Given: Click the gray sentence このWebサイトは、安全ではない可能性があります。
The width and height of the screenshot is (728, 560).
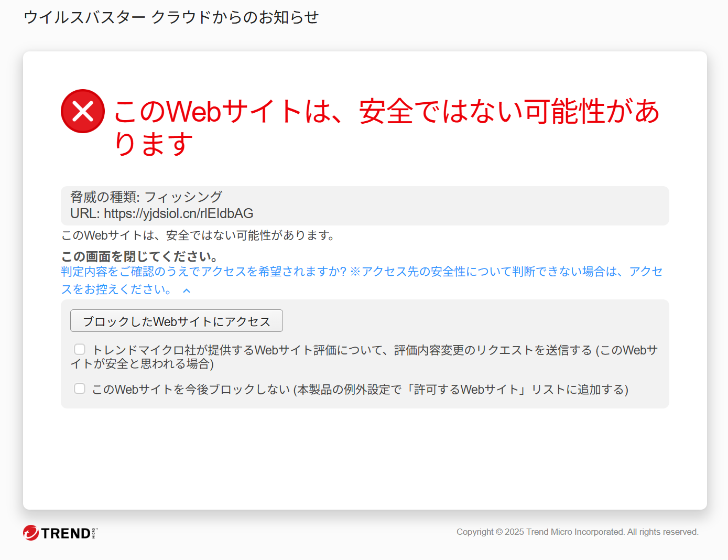Looking at the screenshot, I should tap(198, 235).
